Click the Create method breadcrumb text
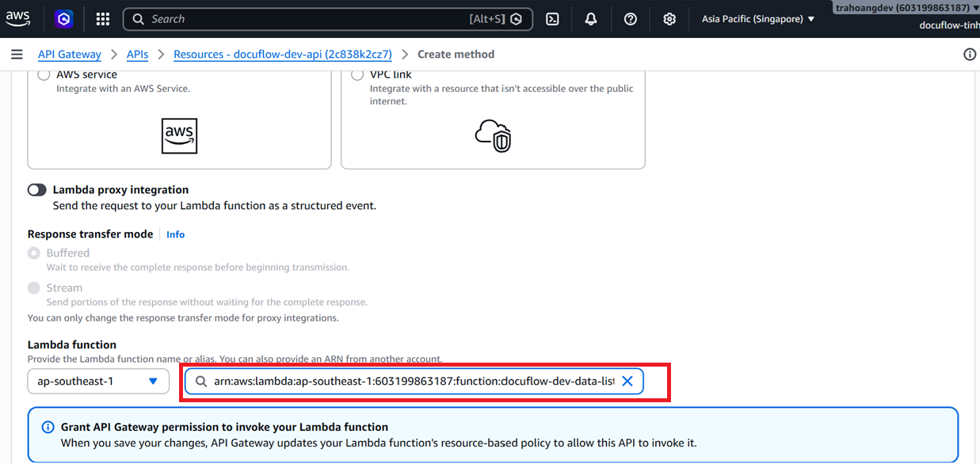This screenshot has height=464, width=980. coord(456,54)
